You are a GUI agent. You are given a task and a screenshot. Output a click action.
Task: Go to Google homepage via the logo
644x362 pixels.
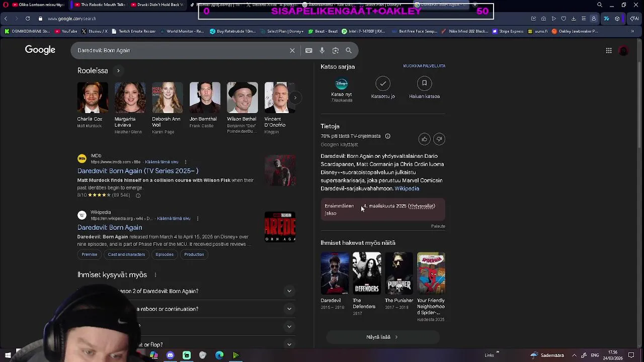point(40,50)
